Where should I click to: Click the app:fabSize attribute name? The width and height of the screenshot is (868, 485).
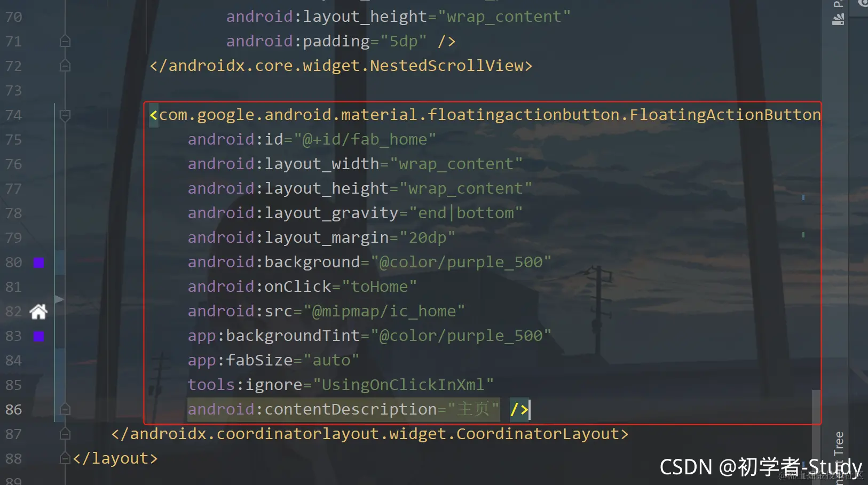point(240,361)
